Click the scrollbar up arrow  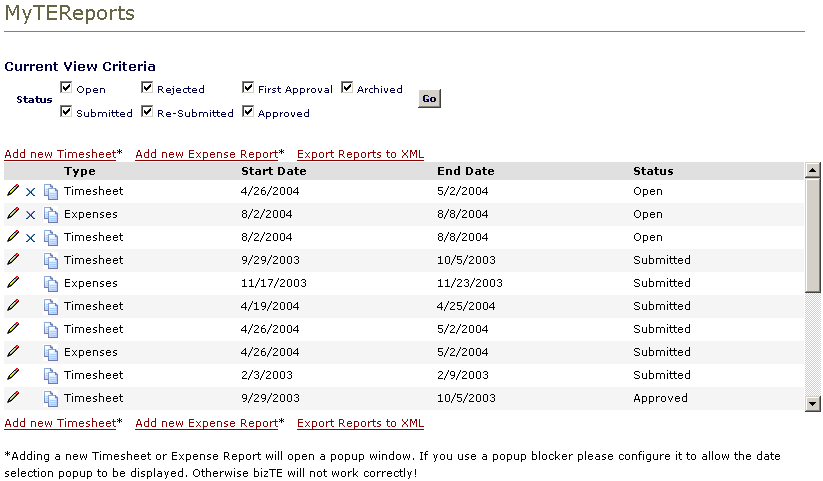(x=813, y=170)
